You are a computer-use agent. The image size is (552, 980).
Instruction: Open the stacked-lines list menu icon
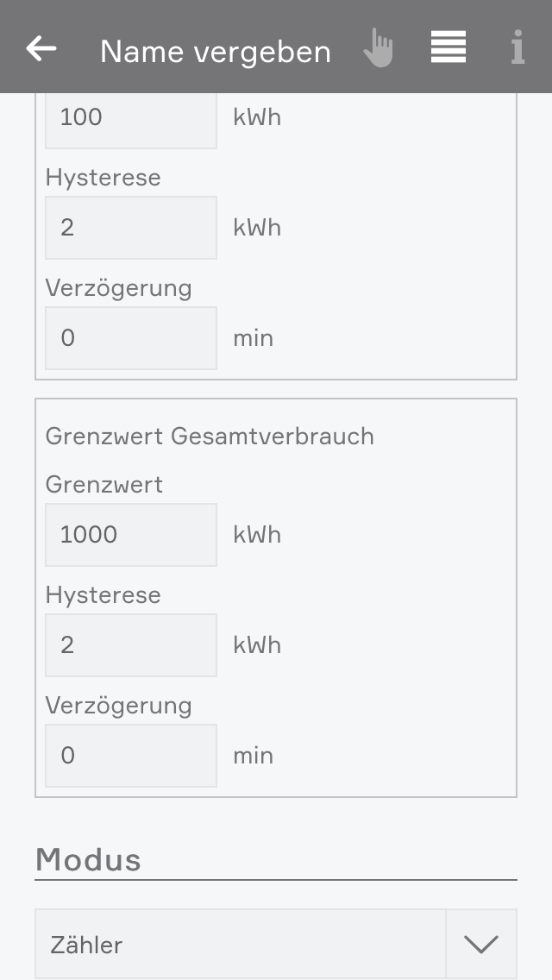coord(448,47)
